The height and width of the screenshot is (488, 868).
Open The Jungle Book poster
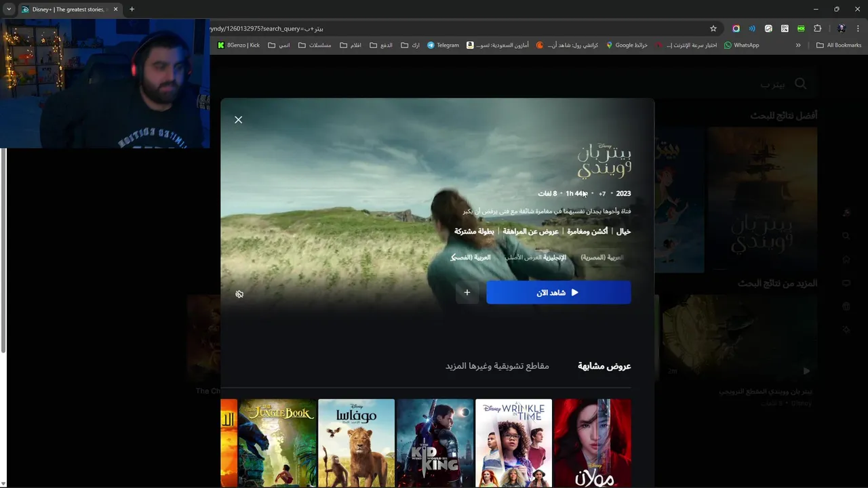click(x=277, y=443)
